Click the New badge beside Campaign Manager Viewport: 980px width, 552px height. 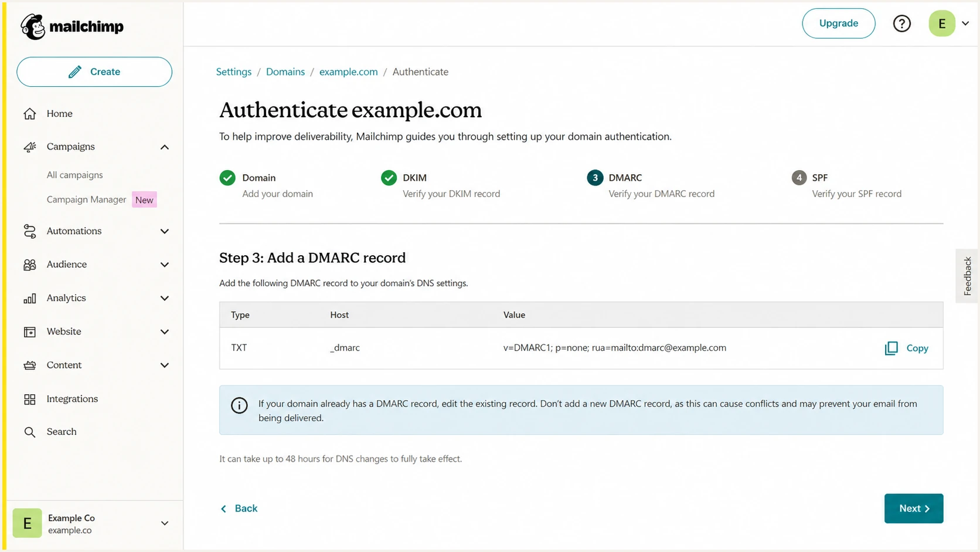(x=144, y=199)
